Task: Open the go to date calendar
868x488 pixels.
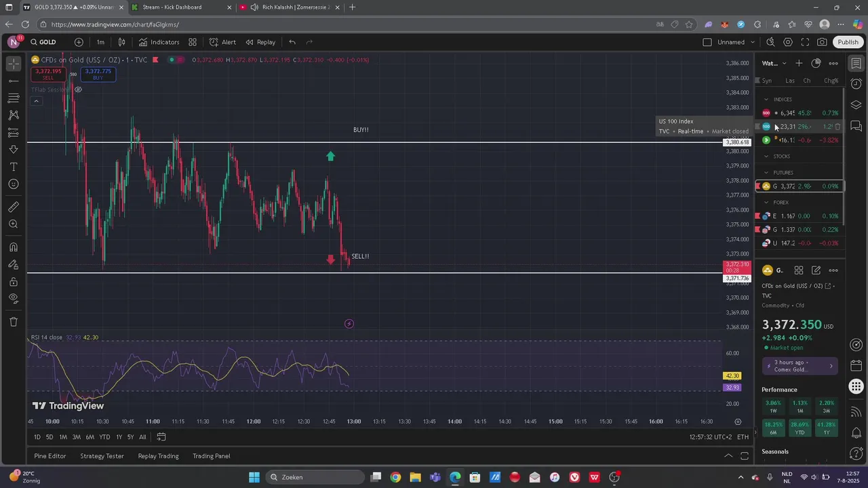Action: click(161, 437)
